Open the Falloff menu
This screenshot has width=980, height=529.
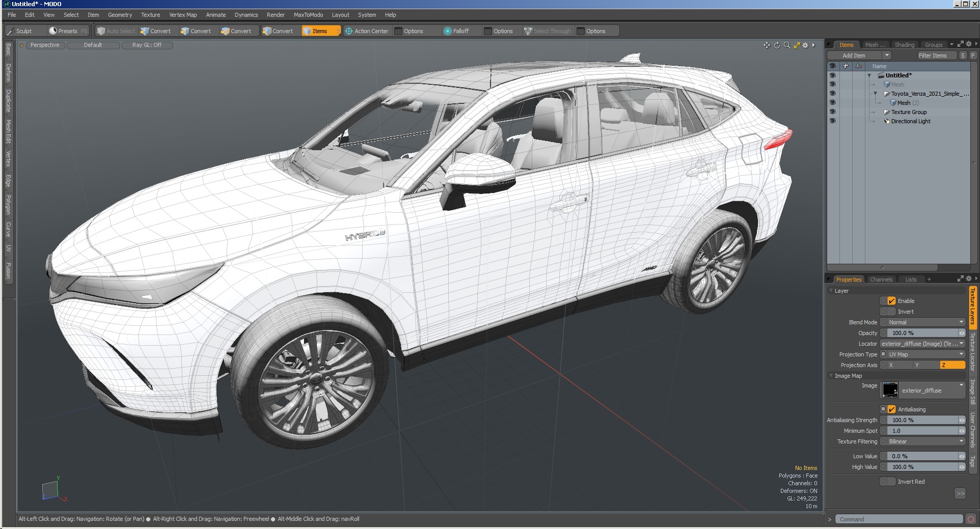pyautogui.click(x=456, y=31)
